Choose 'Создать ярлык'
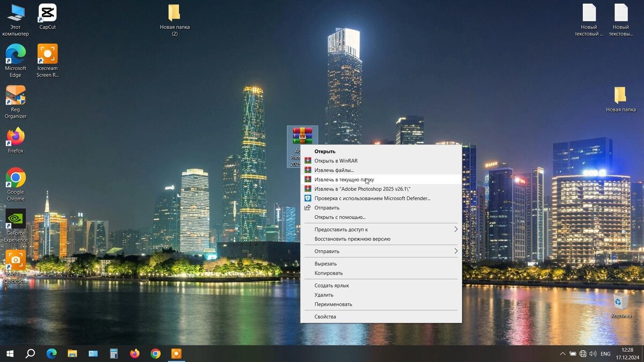 click(x=381, y=285)
